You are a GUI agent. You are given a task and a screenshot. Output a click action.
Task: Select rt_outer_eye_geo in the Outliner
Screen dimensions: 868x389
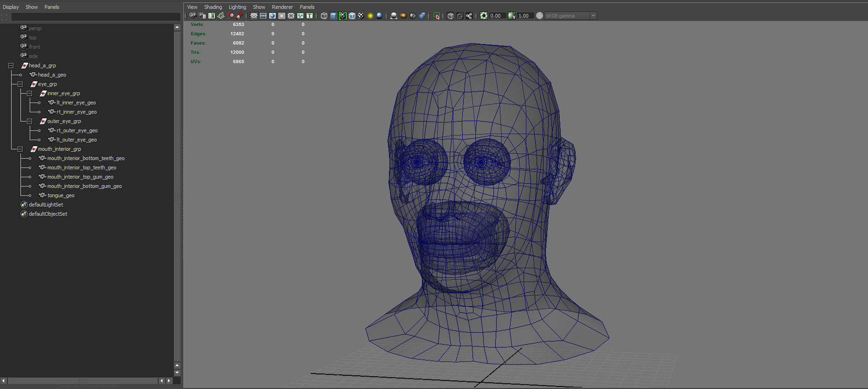click(77, 130)
